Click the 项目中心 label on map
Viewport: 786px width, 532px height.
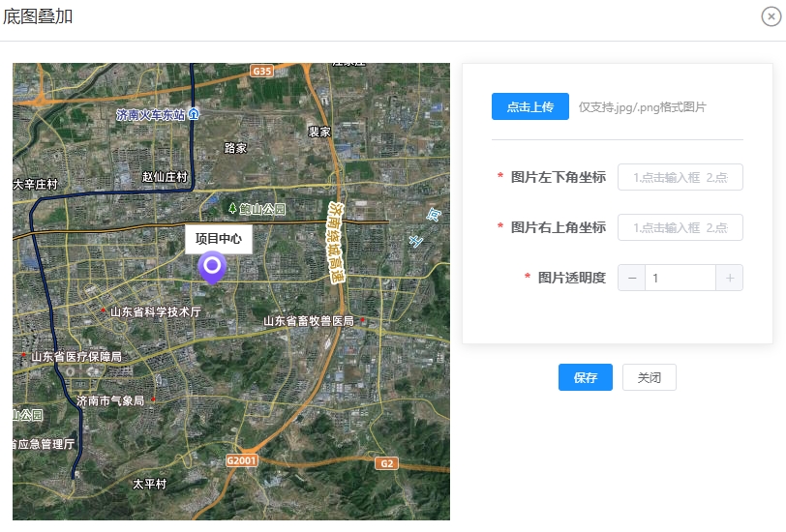(x=219, y=239)
